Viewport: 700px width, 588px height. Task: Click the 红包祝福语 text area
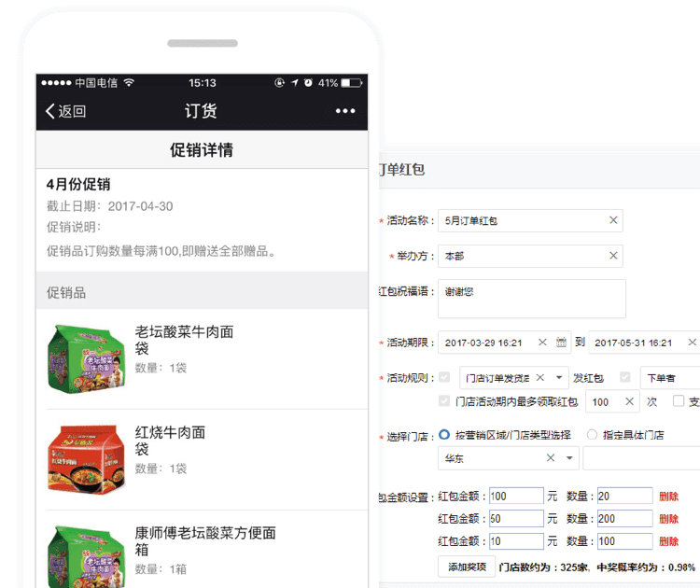pos(531,299)
